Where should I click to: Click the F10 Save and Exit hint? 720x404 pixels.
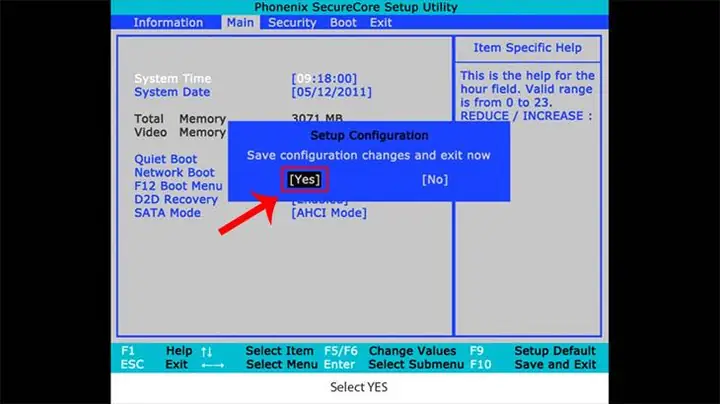[x=533, y=365]
